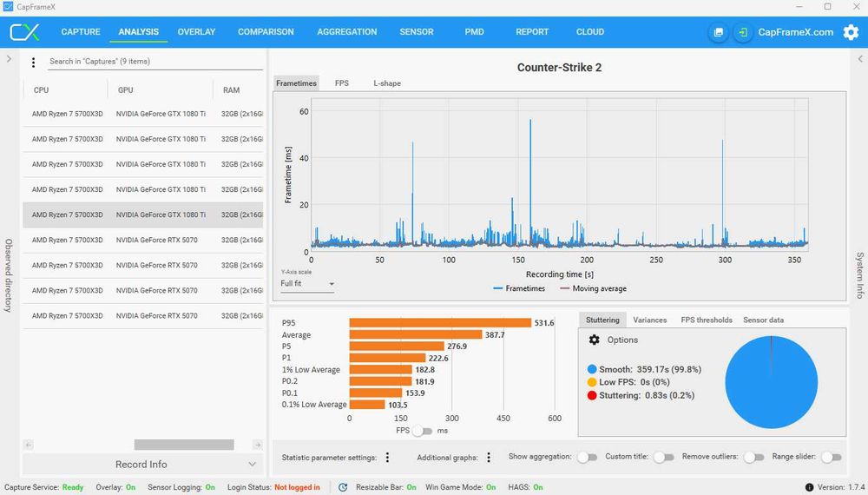Click the blue Smooth legend dot
The image size is (868, 495).
coord(592,369)
